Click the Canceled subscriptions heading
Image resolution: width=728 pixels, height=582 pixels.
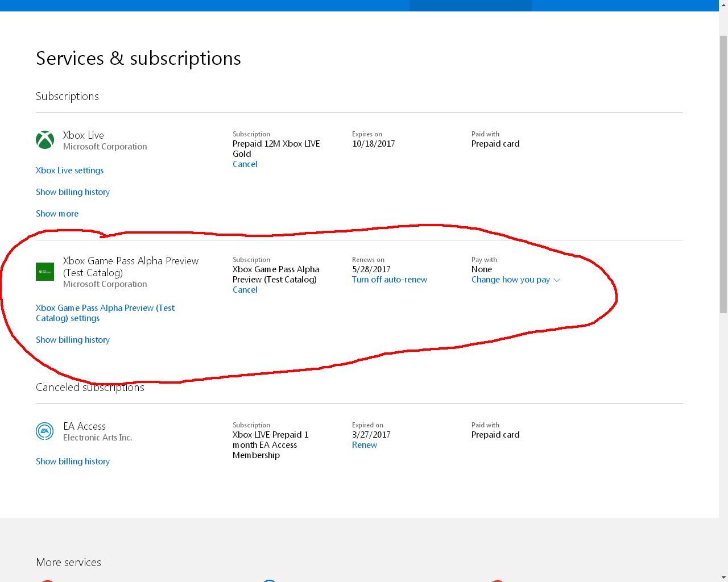[90, 388]
